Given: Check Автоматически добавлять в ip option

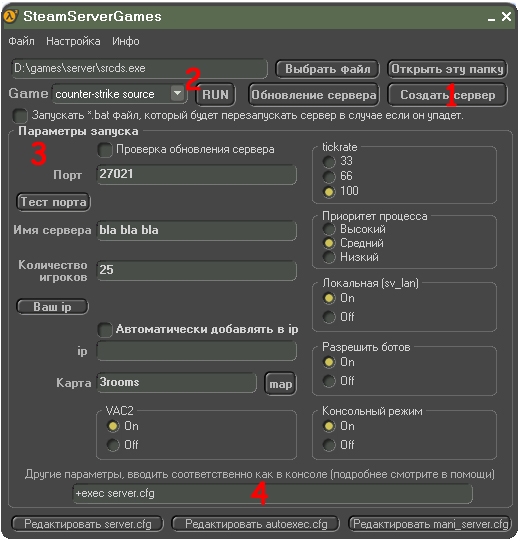Looking at the screenshot, I should [x=105, y=329].
